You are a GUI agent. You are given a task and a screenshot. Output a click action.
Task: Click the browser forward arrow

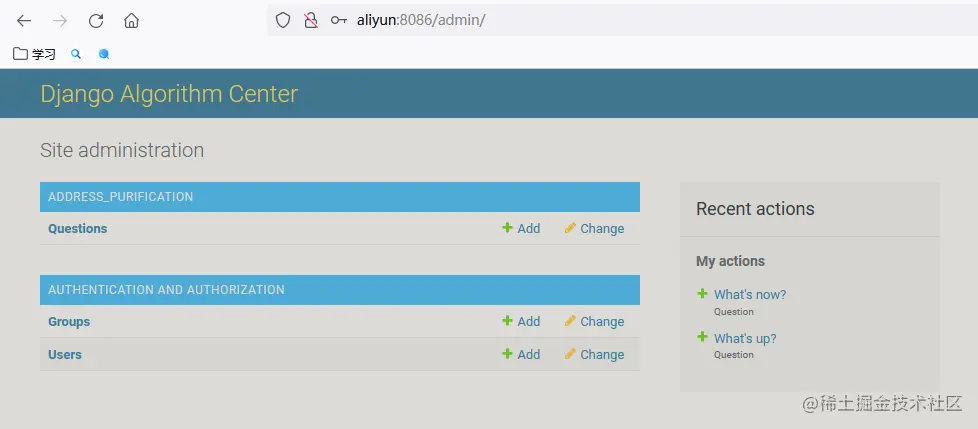[x=60, y=21]
